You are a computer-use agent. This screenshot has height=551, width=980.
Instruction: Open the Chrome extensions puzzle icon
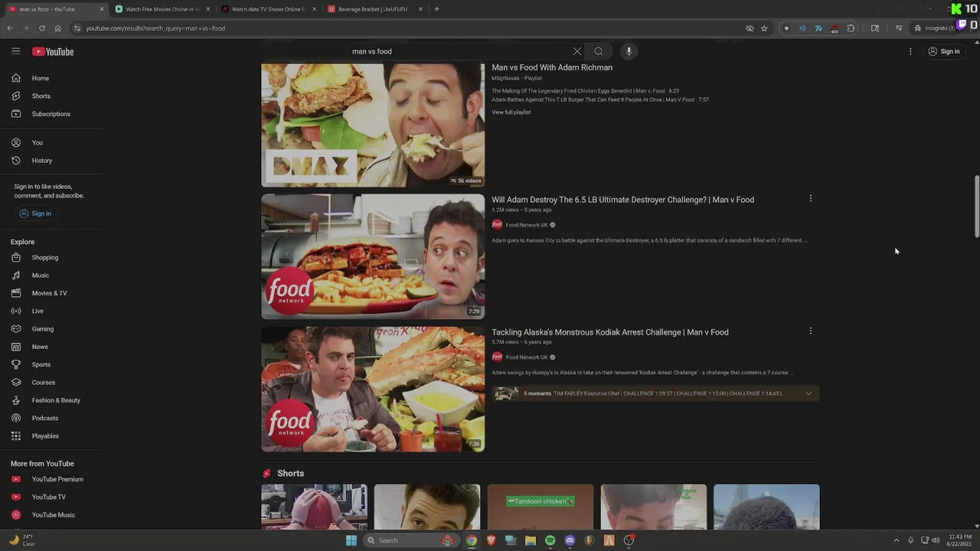coord(851,28)
